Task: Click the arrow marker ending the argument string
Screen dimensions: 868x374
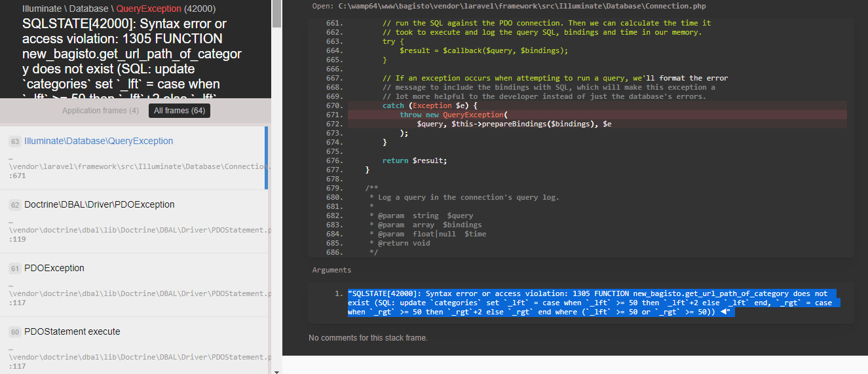Action: (x=723, y=312)
